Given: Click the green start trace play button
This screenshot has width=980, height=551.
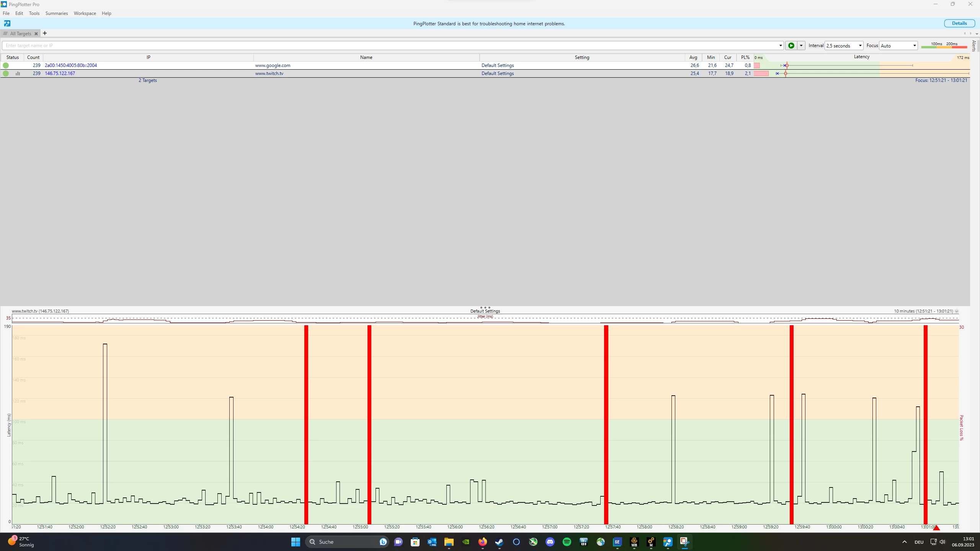Looking at the screenshot, I should pos(791,46).
